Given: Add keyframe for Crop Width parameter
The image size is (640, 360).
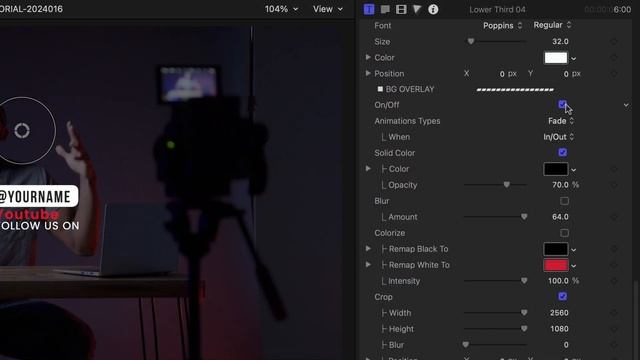Looking at the screenshot, I should pyautogui.click(x=613, y=313).
